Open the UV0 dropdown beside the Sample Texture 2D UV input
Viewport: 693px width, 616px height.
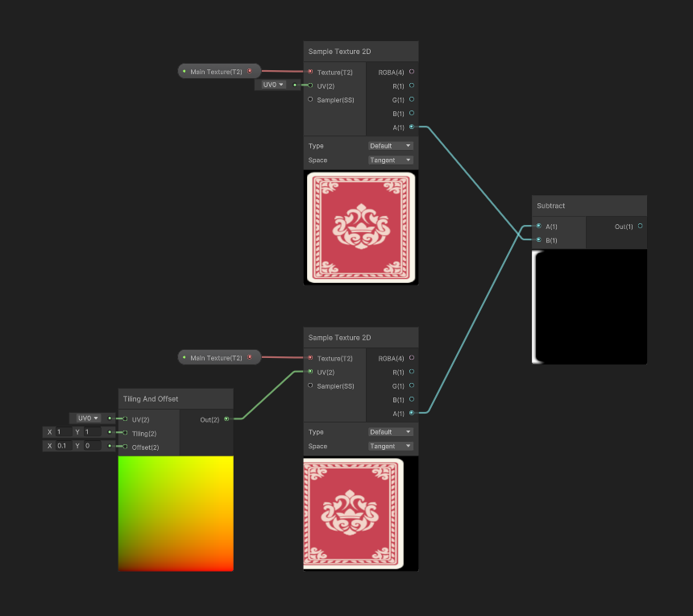click(x=274, y=85)
